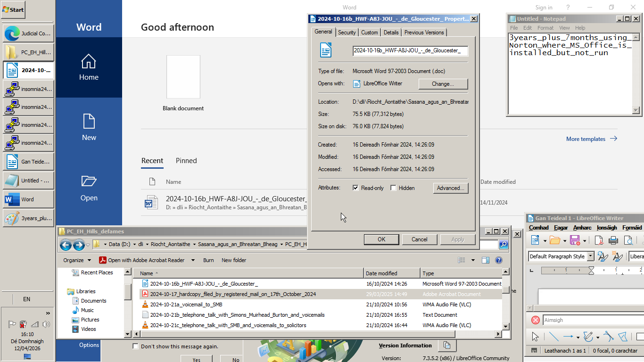Viewport: 644px width, 362px height.
Task: Expand the arrow line tool dropdown in Writer
Action: [x=578, y=337]
